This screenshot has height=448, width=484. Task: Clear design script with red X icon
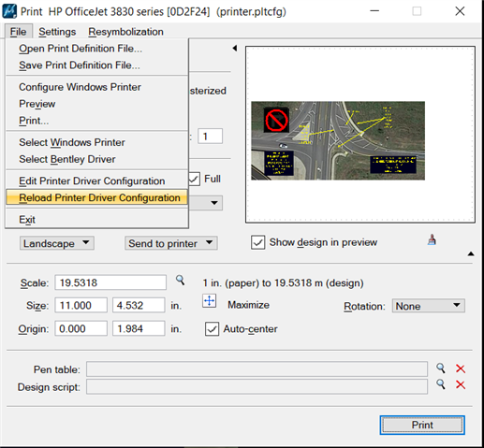click(x=461, y=384)
